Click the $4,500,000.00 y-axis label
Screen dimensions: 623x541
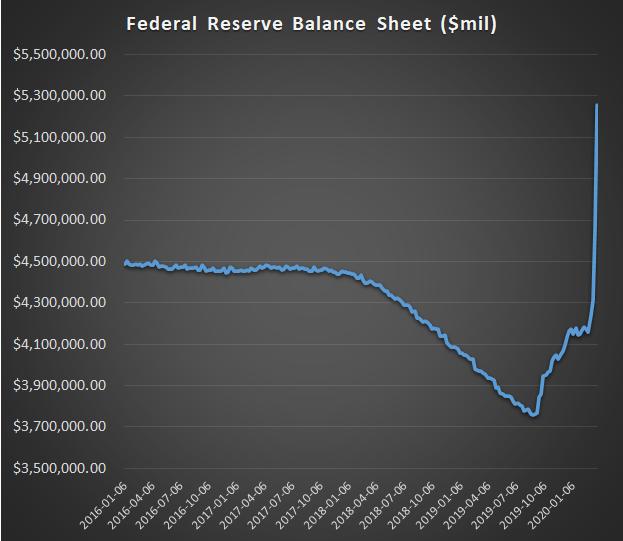(59, 261)
